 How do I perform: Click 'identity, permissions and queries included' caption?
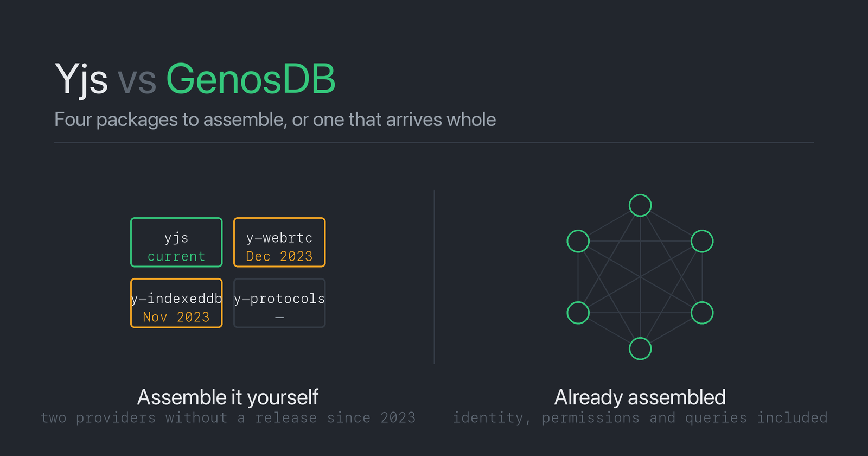(640, 417)
